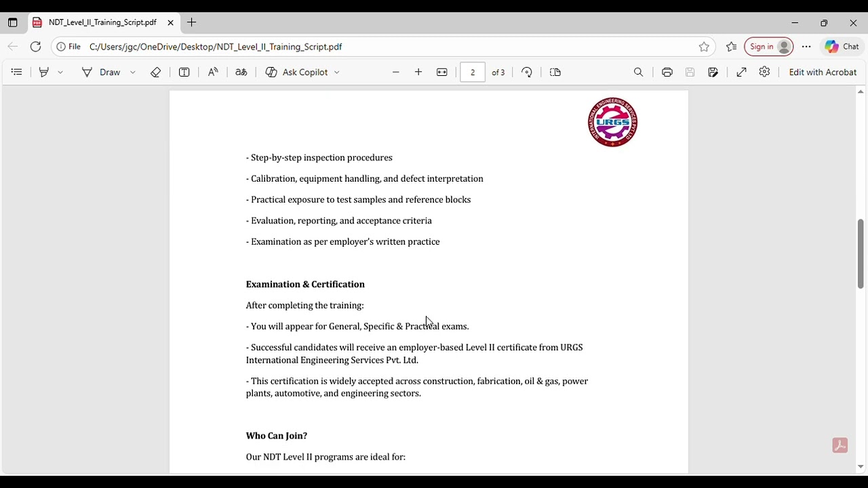The image size is (868, 488).
Task: Toggle Fit to width
Action: [442, 72]
